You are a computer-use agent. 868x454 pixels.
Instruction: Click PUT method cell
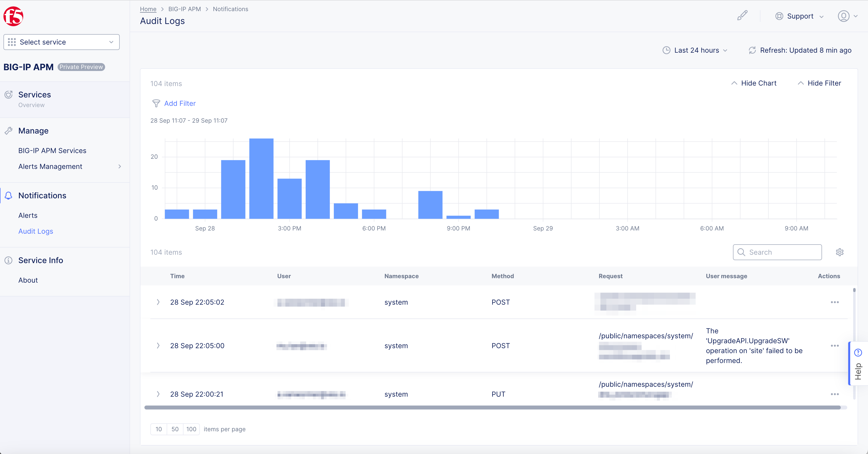(498, 394)
